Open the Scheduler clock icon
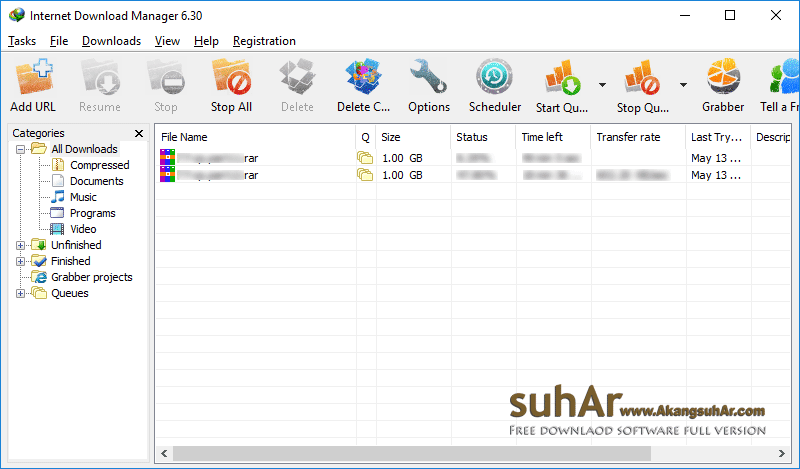The image size is (800, 469). coord(494,77)
